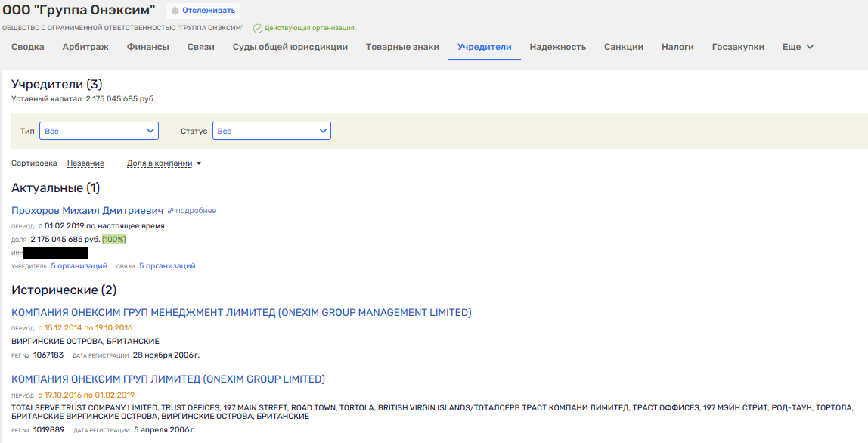Open the Налоги tab

click(x=677, y=47)
